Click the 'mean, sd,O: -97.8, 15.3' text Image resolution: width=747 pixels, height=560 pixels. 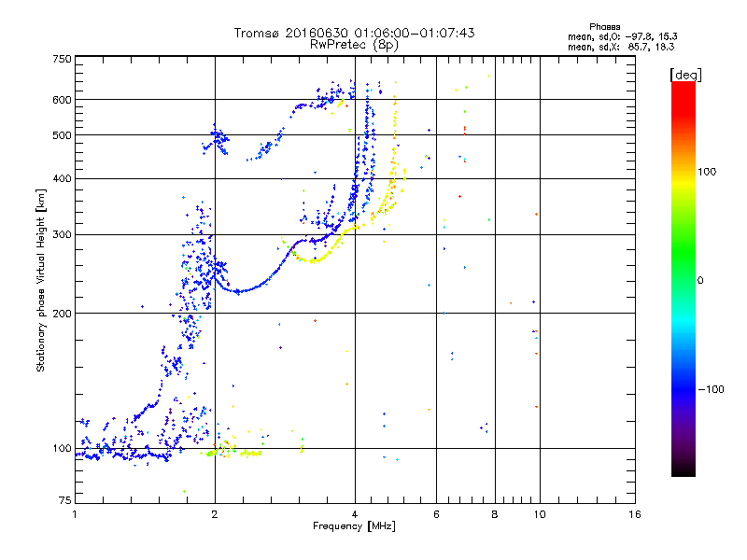622,36
